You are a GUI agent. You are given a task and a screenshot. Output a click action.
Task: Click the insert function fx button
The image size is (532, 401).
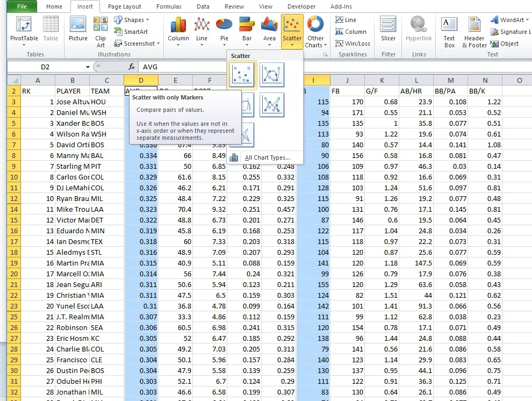132,67
